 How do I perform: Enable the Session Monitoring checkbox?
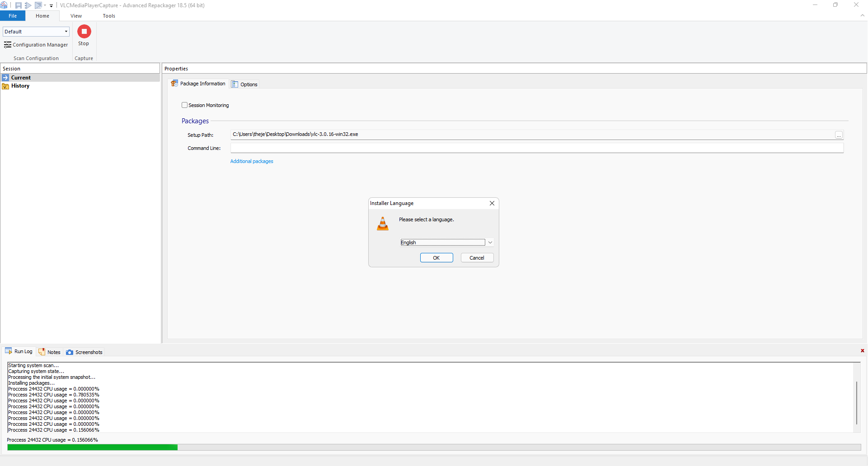184,105
